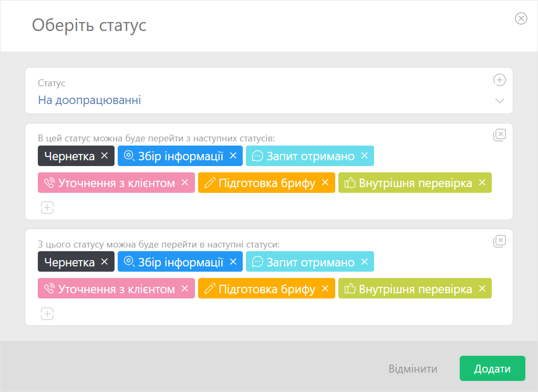
Task: Click the green 'Внутрішня перевірка' chip in incoming statuses
Action: pyautogui.click(x=409, y=183)
